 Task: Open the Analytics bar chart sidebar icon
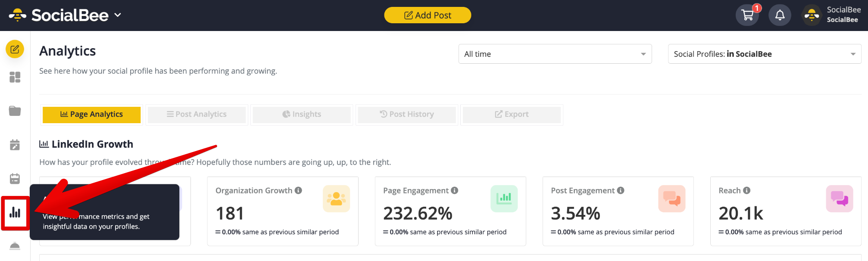(x=15, y=212)
